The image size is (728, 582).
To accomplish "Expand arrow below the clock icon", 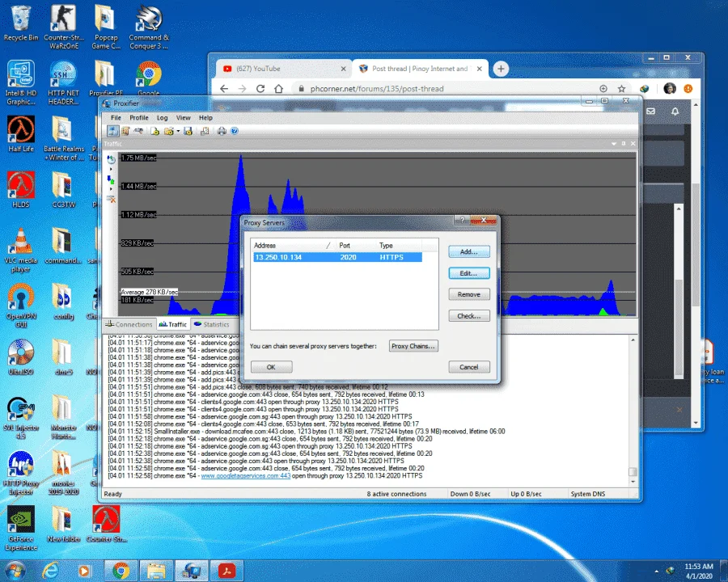I will [x=111, y=170].
